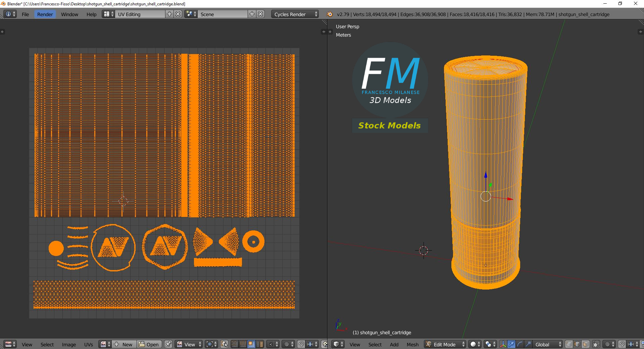Toggle UV sync selection button
The width and height of the screenshot is (644, 349).
(225, 344)
